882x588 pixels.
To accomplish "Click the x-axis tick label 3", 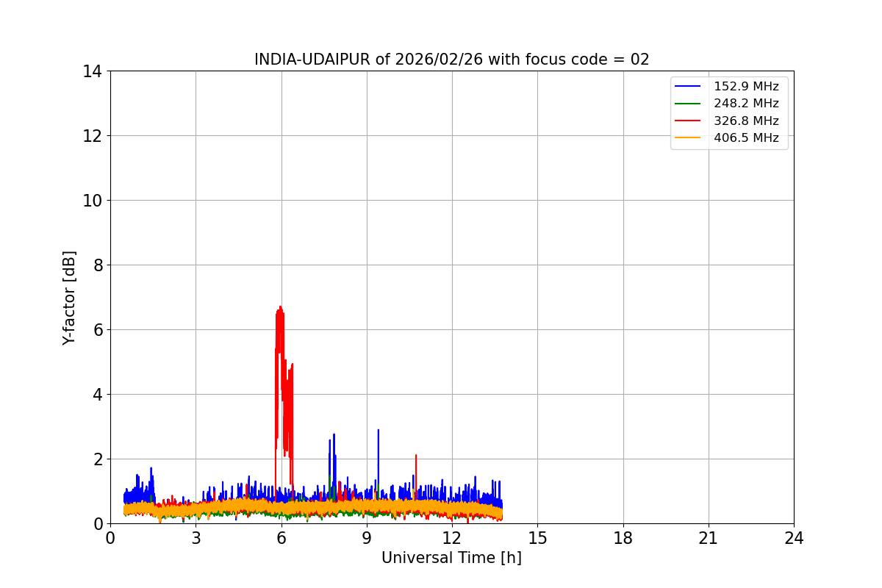I will click(196, 538).
